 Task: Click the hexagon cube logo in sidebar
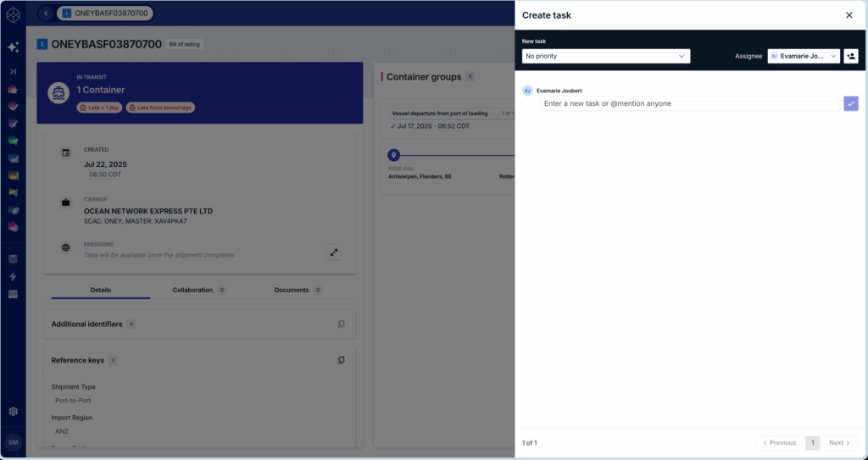pyautogui.click(x=14, y=15)
